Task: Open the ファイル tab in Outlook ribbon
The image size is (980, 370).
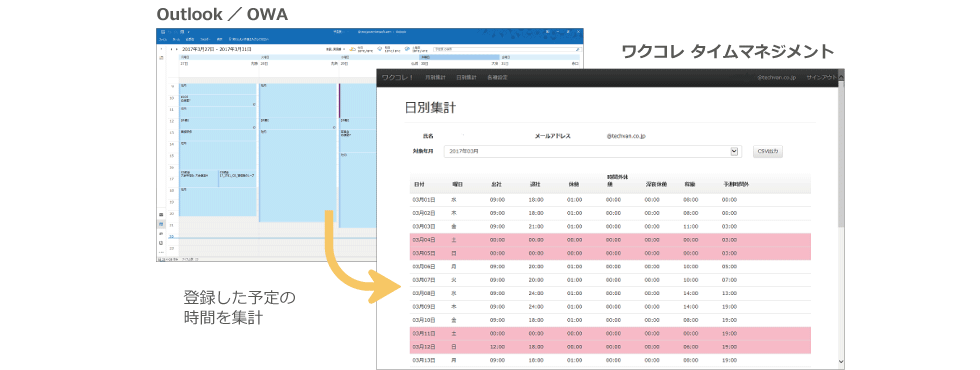Action: tap(162, 39)
